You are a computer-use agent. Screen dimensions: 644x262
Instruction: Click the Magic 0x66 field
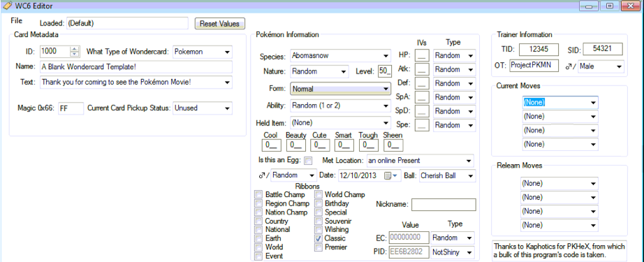tap(71, 108)
